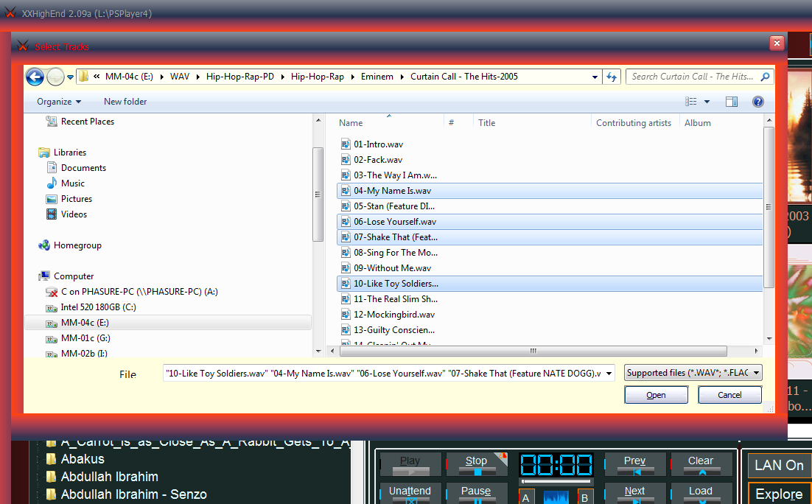
Task: Click the disconnected drive icon for PHASURE-PC (A:)
Action: pyautogui.click(x=52, y=292)
